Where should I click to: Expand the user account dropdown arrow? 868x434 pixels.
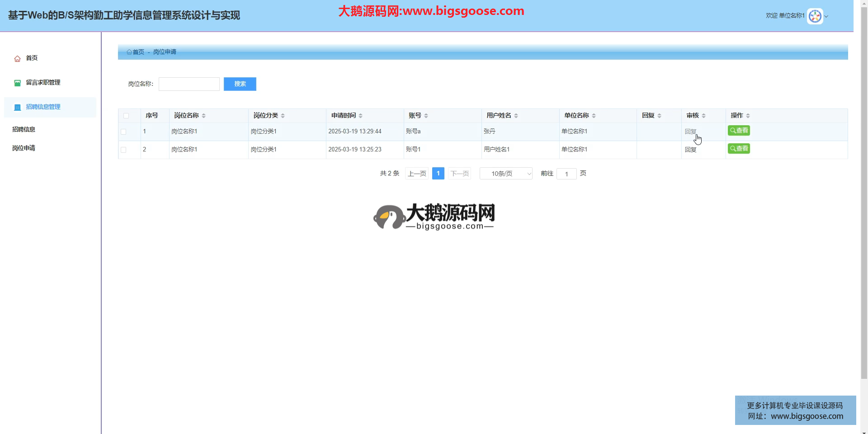pyautogui.click(x=826, y=17)
